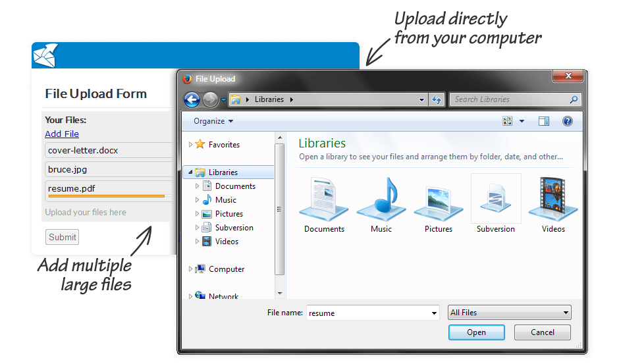
Task: Open the All Files type dropdown
Action: point(509,312)
